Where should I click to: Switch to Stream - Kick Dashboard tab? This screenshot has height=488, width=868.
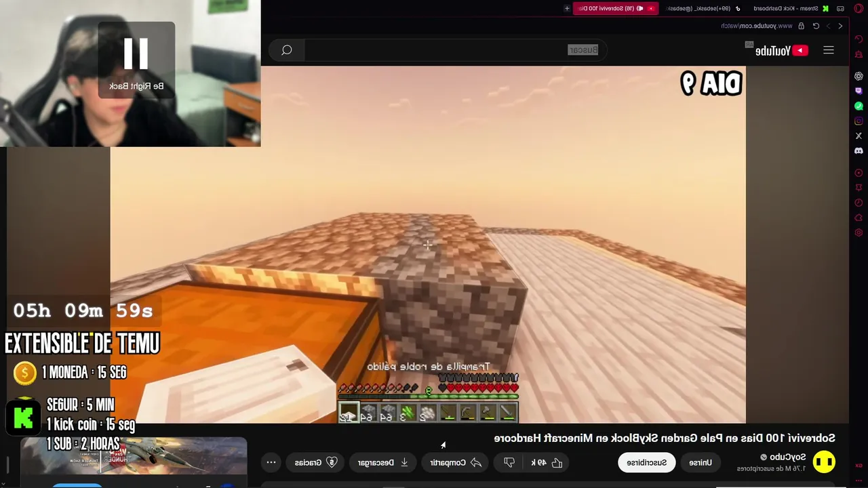pos(791,8)
